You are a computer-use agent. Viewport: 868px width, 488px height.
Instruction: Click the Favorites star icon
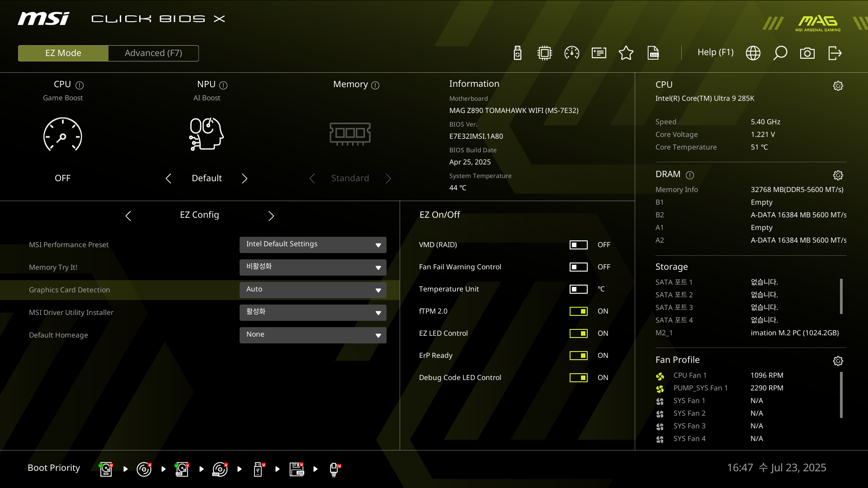pos(626,53)
